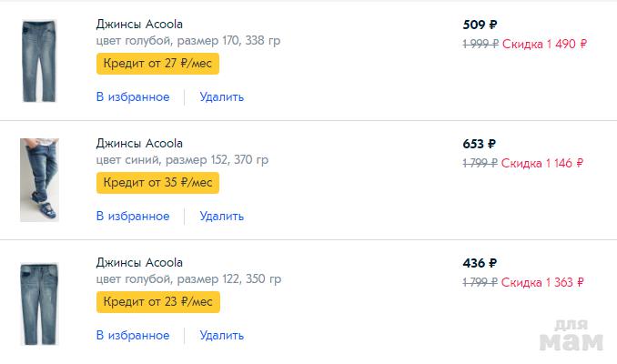Add size 170 jeans to В избранное

click(133, 96)
